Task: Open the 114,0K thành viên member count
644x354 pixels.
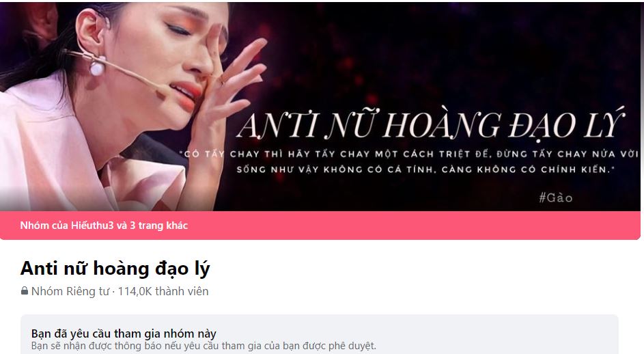Action: (x=163, y=291)
